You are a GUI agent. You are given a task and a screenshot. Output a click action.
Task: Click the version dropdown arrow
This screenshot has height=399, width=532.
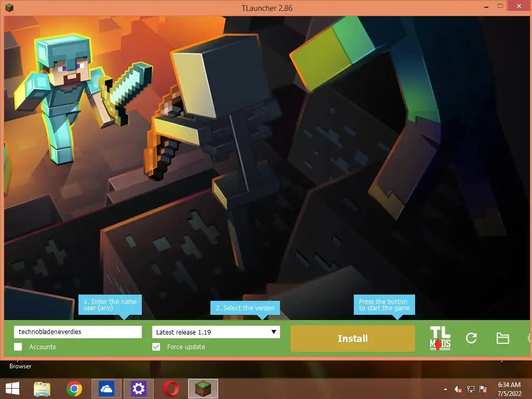click(274, 332)
